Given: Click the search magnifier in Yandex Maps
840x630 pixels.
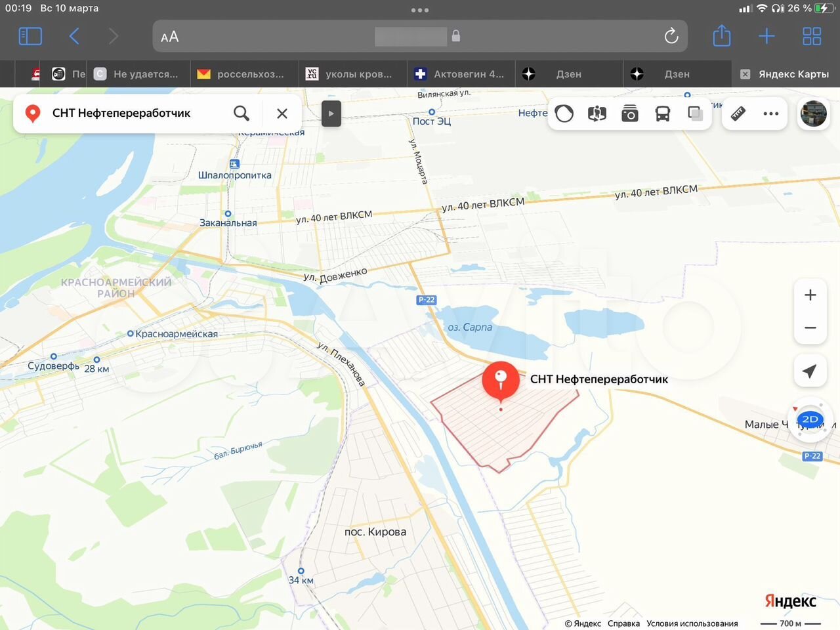Looking at the screenshot, I should point(241,114).
